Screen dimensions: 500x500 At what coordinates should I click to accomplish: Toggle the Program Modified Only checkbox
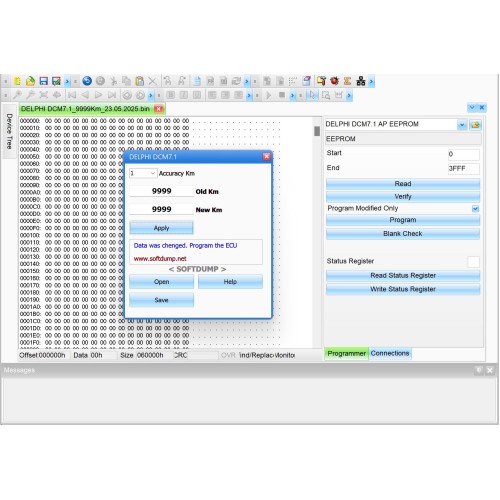[x=475, y=209]
